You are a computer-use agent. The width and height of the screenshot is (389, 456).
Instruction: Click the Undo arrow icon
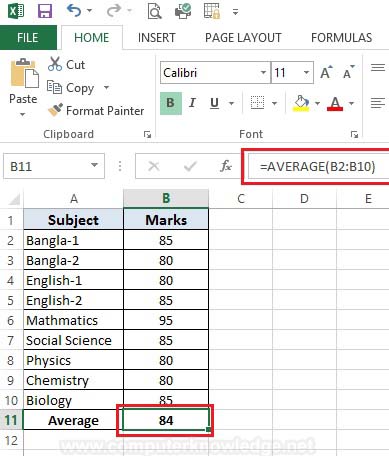tap(74, 11)
